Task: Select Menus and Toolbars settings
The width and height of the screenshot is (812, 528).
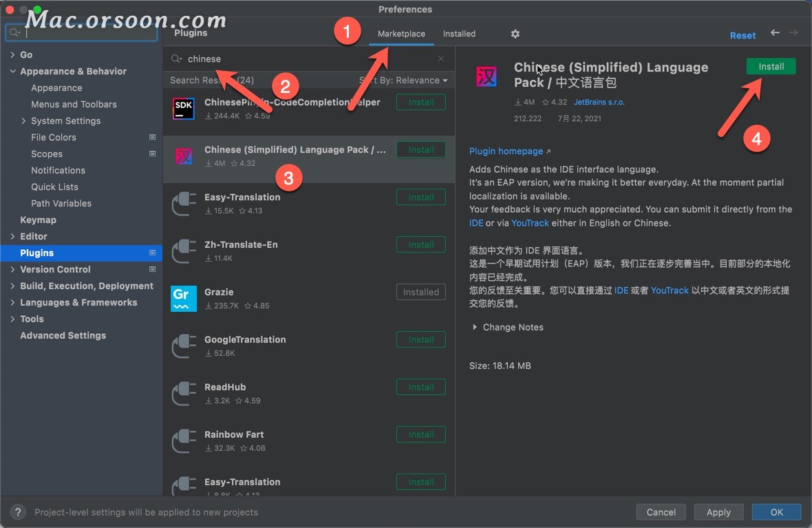Action: [x=74, y=104]
